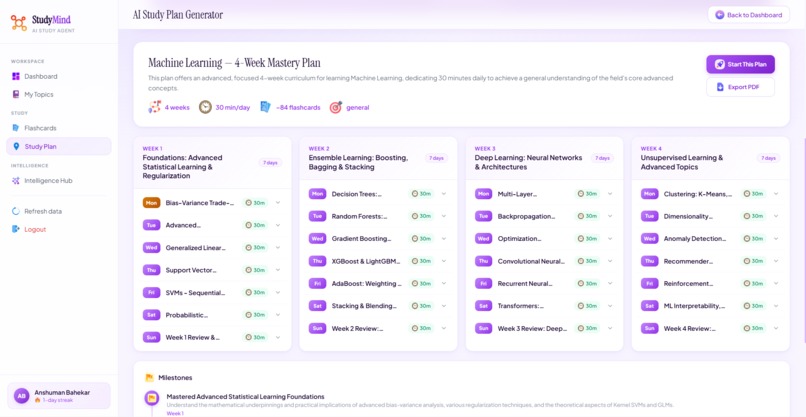Expand the Week 1 Review row chevron
Image resolution: width=806 pixels, height=417 pixels.
[278, 337]
